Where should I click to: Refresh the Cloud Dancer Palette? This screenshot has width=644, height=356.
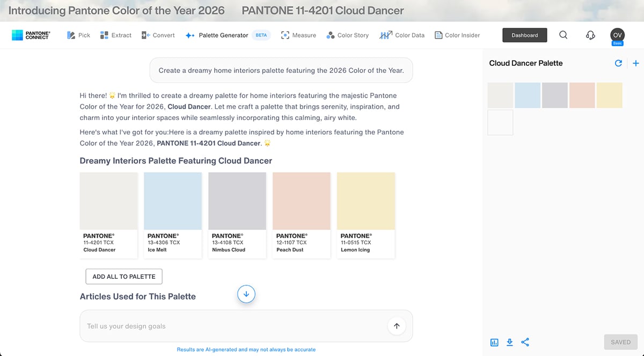(618, 63)
